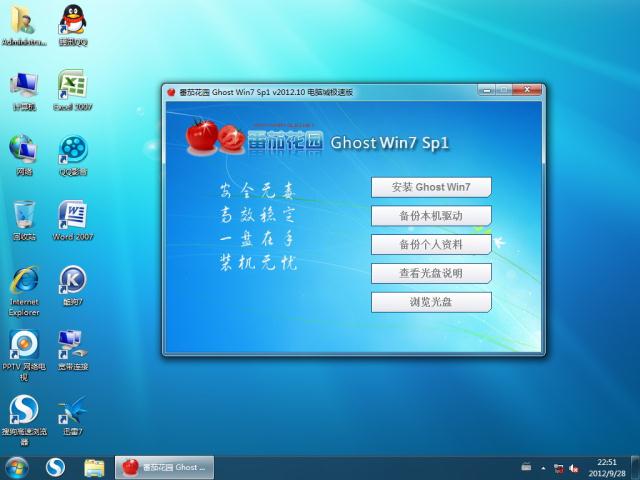Open the Recycle Bin desktop icon
Viewport: 640px width, 480px height.
click(x=24, y=220)
